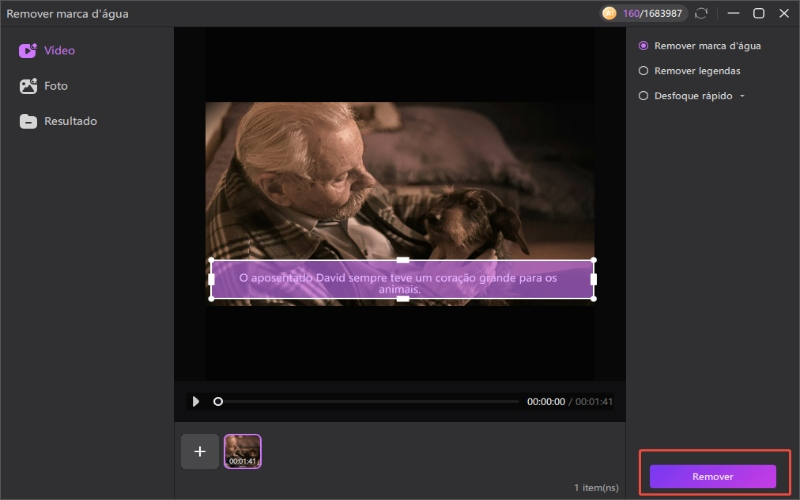Screen dimensions: 800x500
Task: Switch to the Foto section
Action: click(43, 86)
